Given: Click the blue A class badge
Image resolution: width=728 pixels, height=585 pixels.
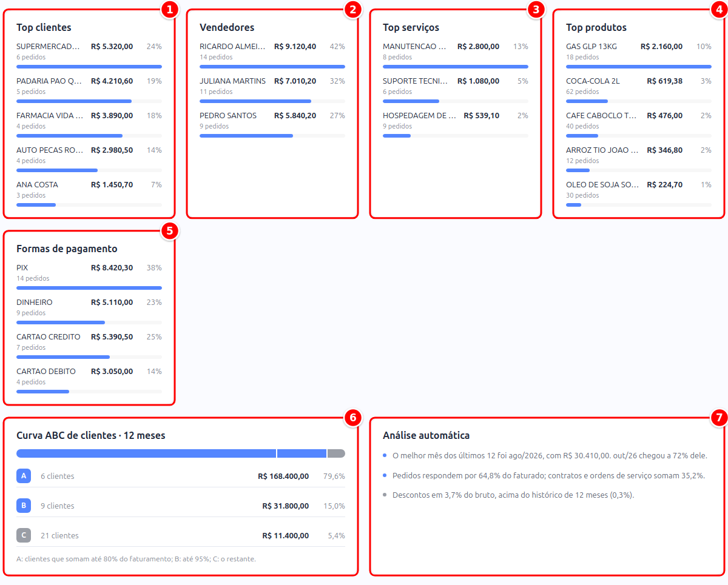Looking at the screenshot, I should pos(24,476).
